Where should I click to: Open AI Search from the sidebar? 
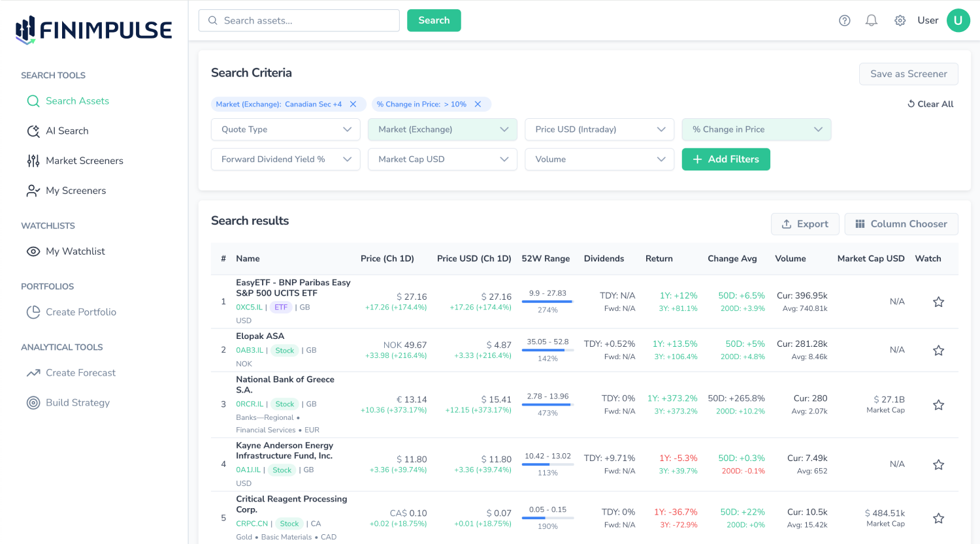(67, 131)
